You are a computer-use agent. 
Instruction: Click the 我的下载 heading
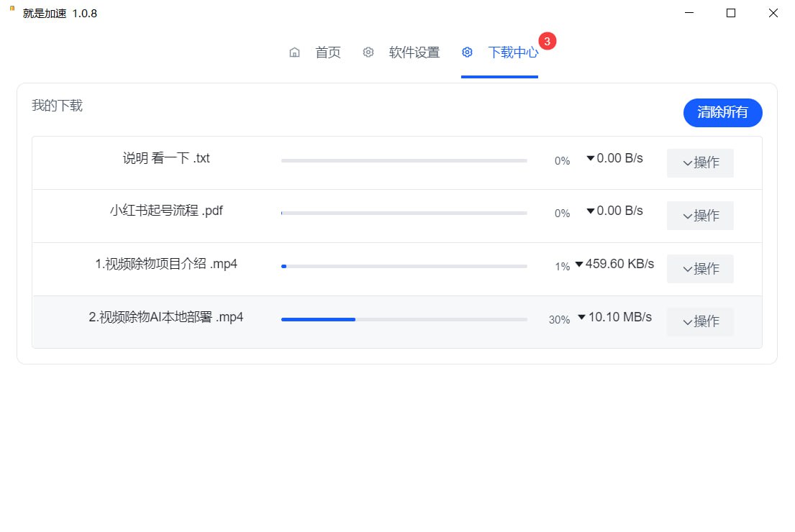coord(57,106)
